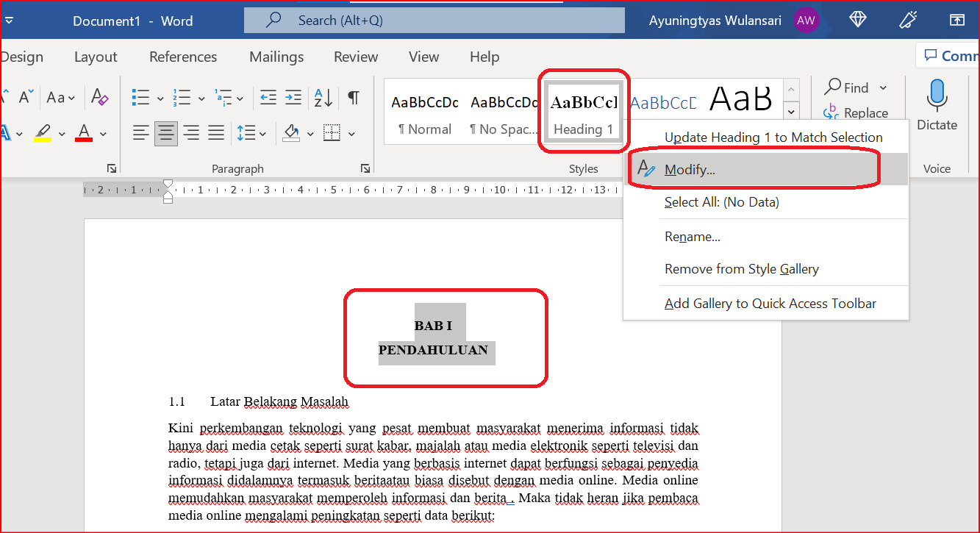Sort text with the A-Z icon
The image size is (980, 533).
323,97
